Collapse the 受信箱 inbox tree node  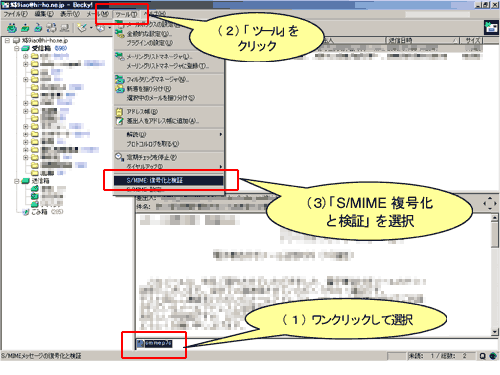[16, 48]
